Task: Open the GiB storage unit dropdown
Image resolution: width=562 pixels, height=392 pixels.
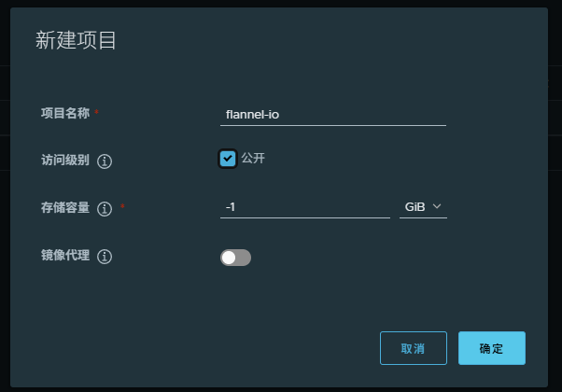Action: [x=423, y=207]
